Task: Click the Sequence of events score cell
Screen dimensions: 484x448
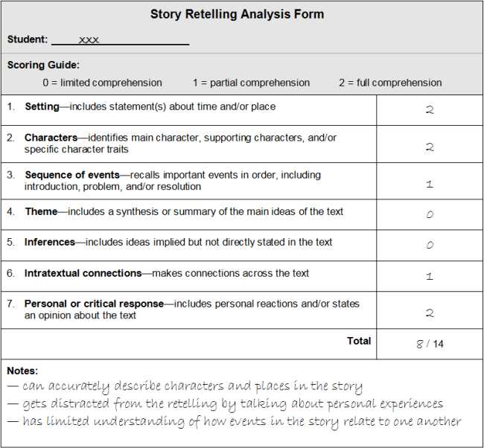Action: point(430,183)
